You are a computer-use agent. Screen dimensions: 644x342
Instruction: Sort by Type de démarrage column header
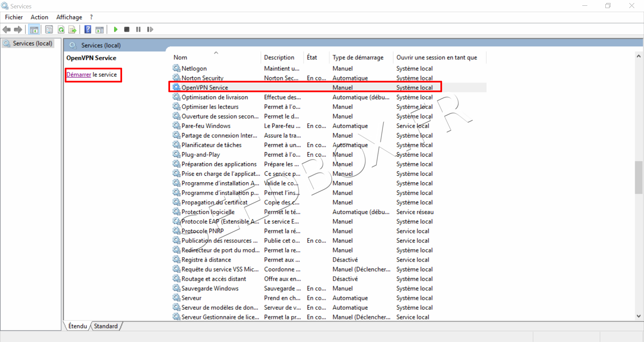tap(358, 57)
